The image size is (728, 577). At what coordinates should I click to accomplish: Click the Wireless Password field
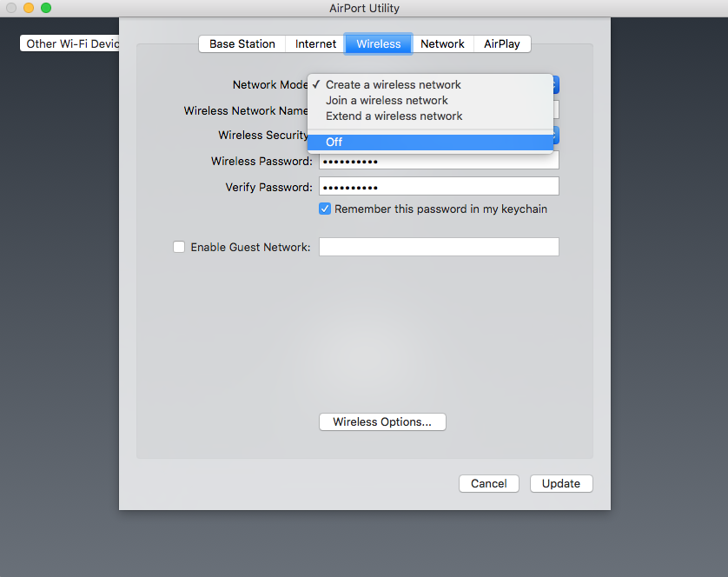pyautogui.click(x=439, y=162)
